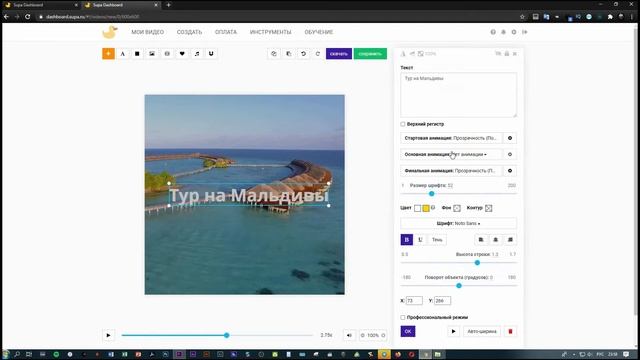640x360 pixels.
Task: Click the X position input field
Action: [414, 300]
